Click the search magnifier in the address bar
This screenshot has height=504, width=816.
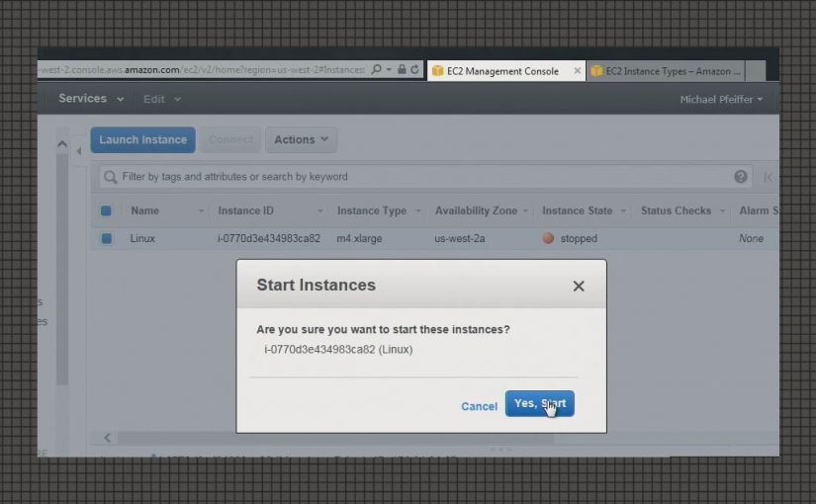coord(376,69)
